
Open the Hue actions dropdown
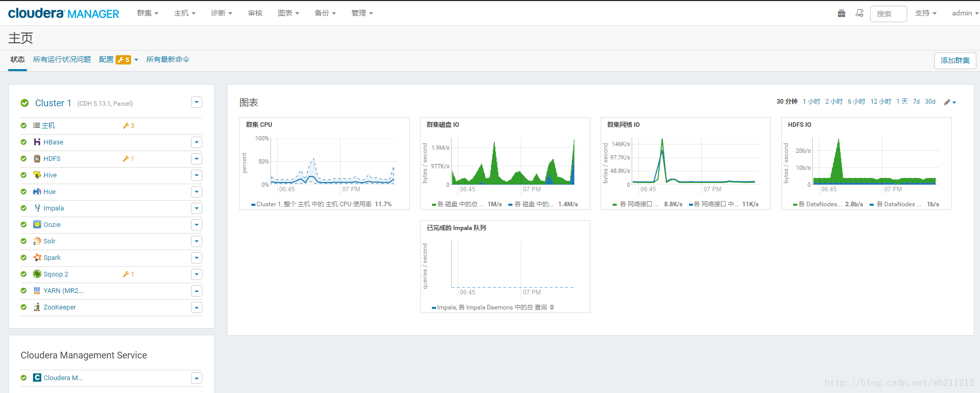point(197,191)
